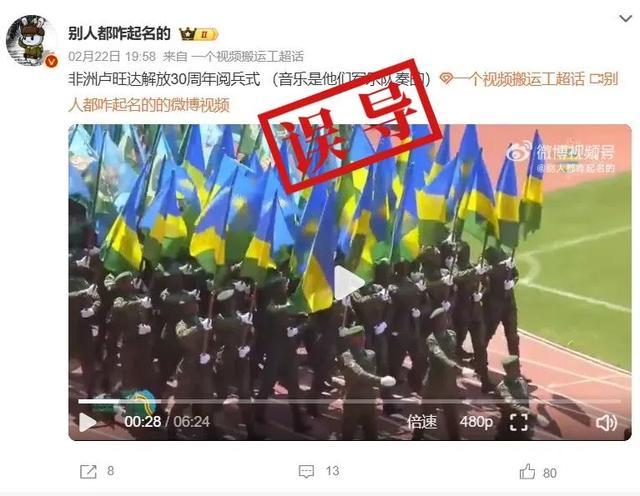Viewport: 640px width, 496px height.
Task: Click the bottom-left play control
Action: pyautogui.click(x=87, y=422)
